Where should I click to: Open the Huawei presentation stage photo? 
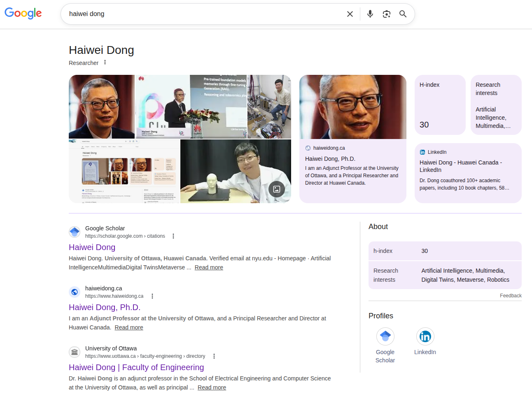coord(191,107)
